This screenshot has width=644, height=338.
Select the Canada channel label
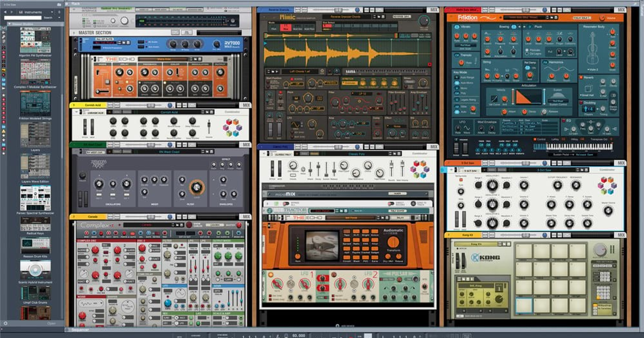coord(93,217)
